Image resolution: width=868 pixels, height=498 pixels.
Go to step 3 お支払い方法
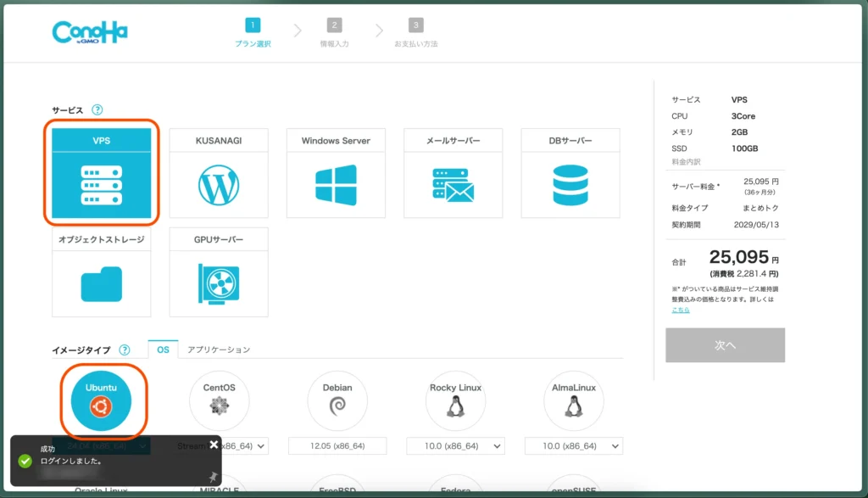[x=415, y=33]
